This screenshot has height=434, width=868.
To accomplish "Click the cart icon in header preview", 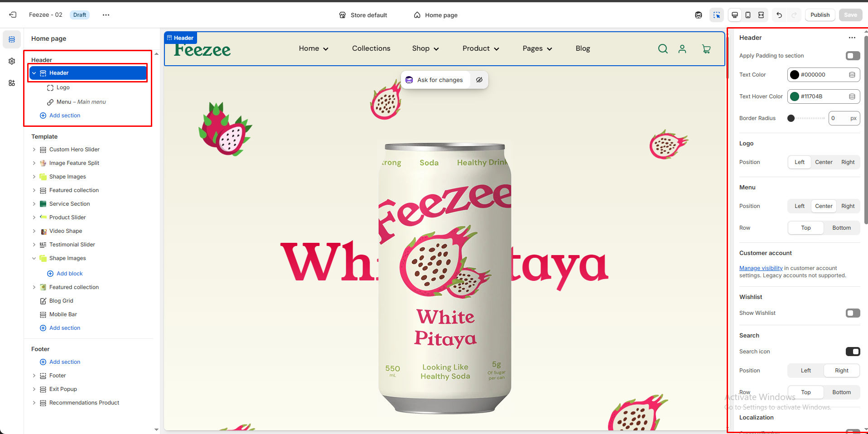I will 706,49.
